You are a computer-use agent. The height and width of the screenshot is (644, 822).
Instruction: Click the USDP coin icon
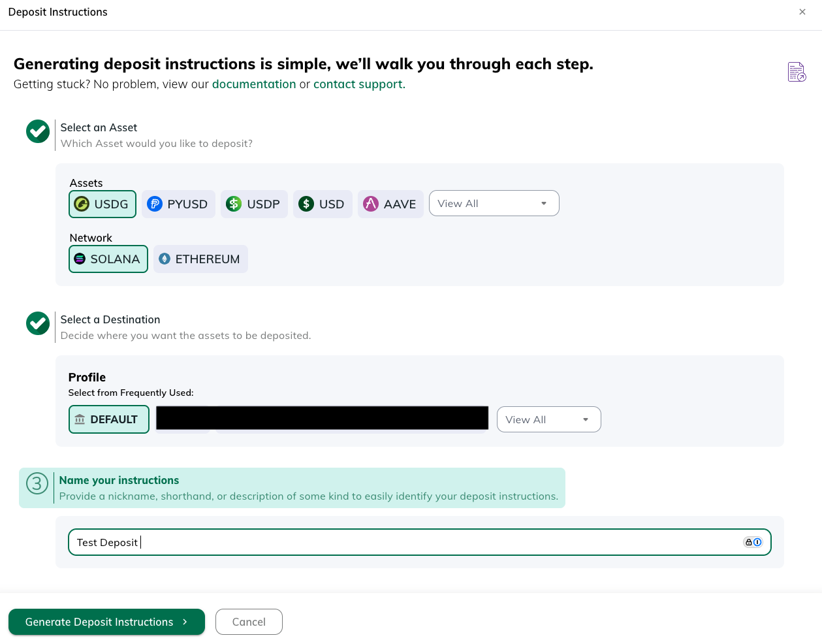(234, 204)
